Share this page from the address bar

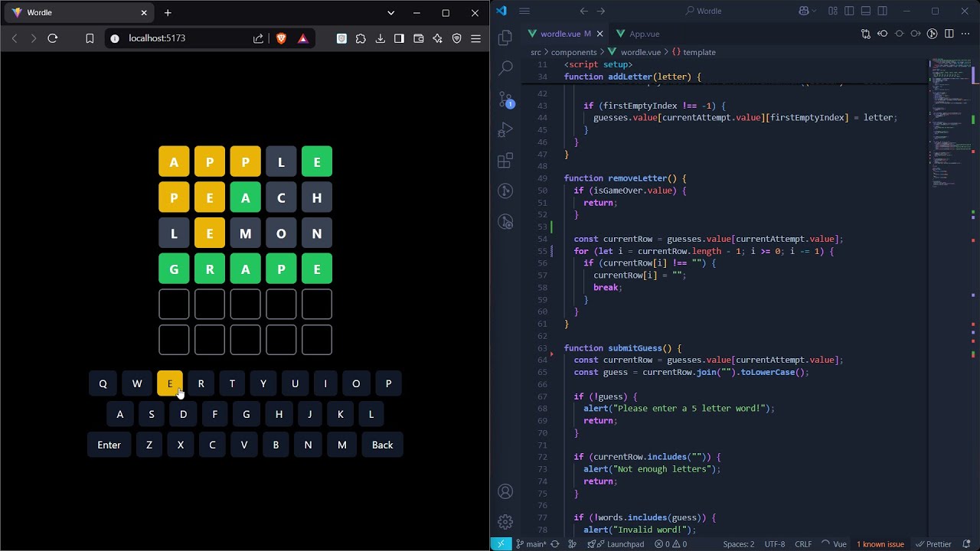[x=259, y=38]
